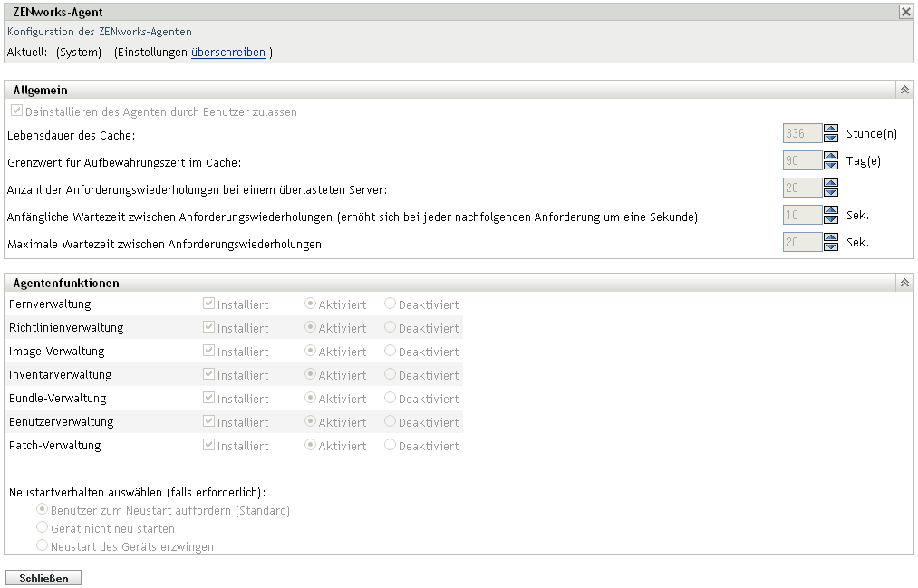Increase Anzahl der Anforderungswiederholungen value

pyautogui.click(x=831, y=183)
